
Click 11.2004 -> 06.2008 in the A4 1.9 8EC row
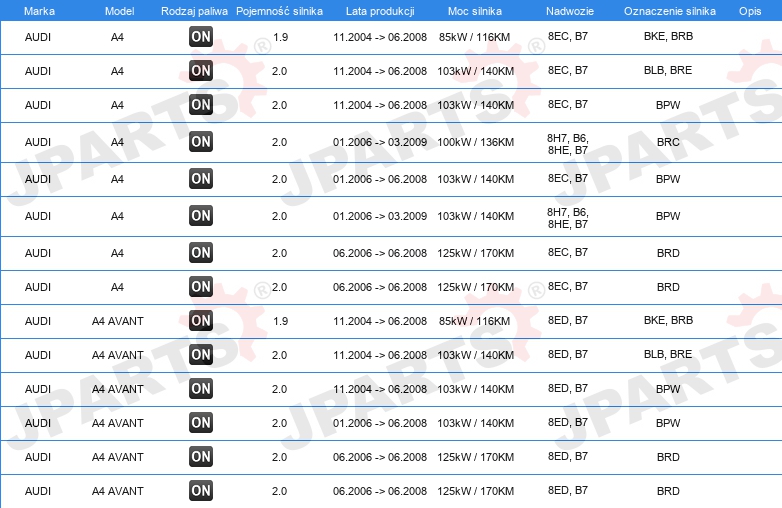coord(380,37)
